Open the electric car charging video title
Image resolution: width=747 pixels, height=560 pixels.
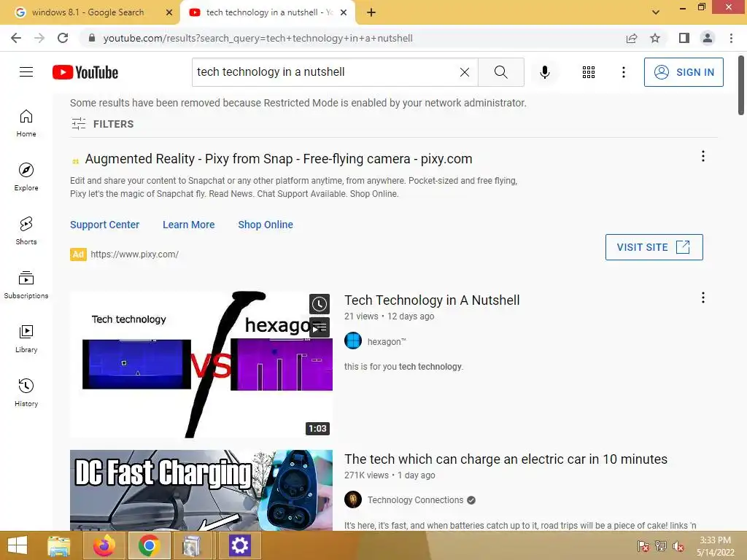(x=506, y=459)
